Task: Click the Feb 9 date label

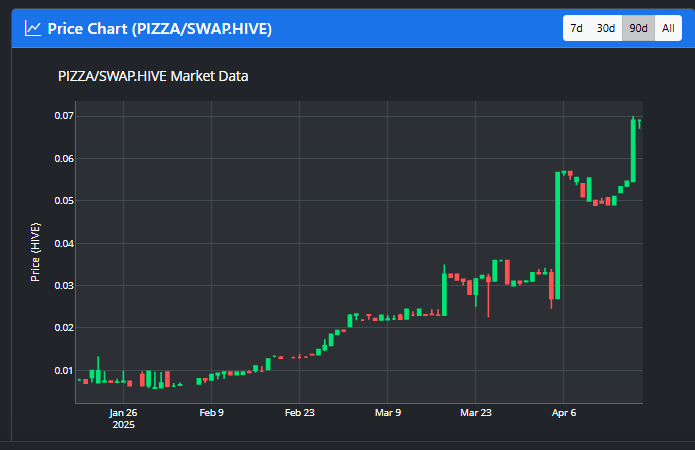Action: [211, 413]
